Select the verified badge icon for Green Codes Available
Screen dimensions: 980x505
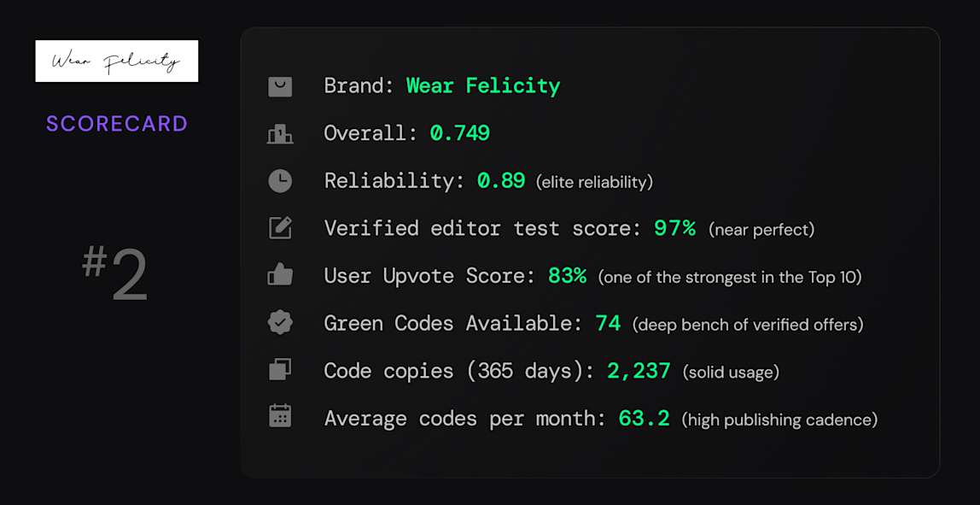pyautogui.click(x=280, y=323)
